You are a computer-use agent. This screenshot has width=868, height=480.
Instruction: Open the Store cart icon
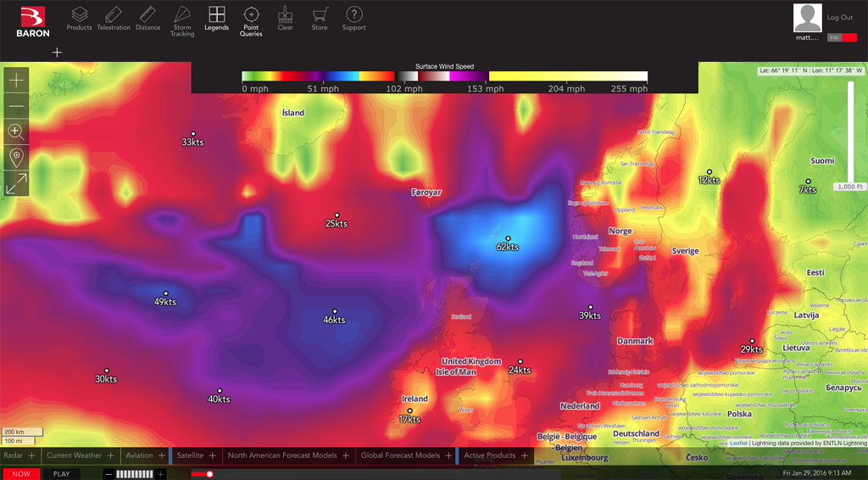click(x=320, y=19)
